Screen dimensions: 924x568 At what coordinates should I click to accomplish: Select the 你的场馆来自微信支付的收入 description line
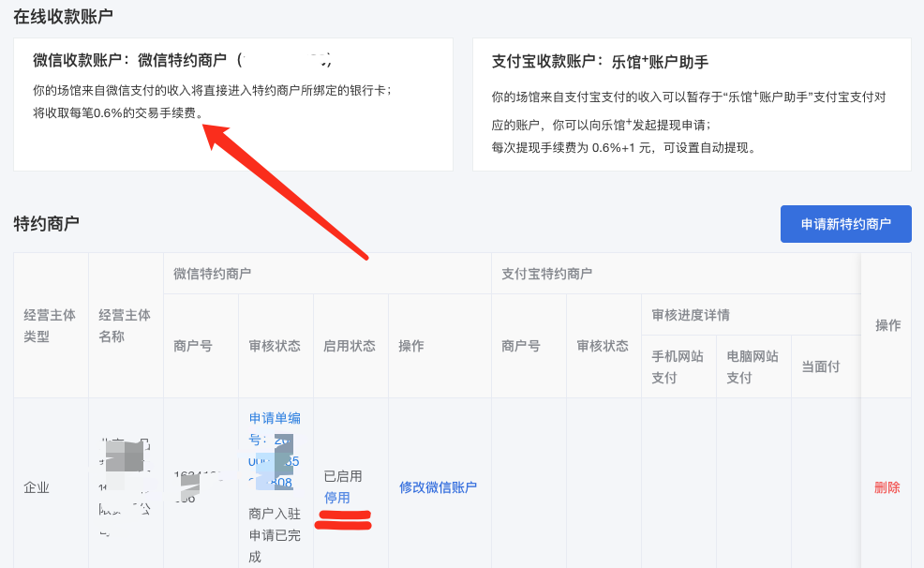213,90
